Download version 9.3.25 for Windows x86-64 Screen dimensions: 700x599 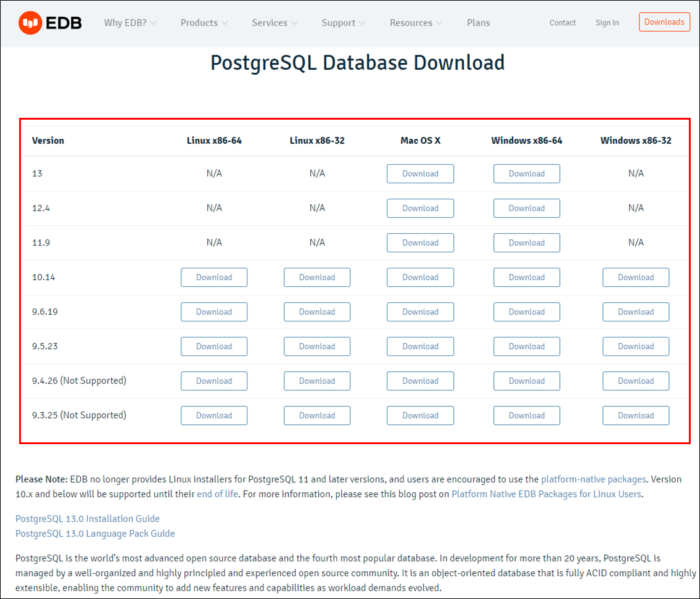tap(527, 415)
